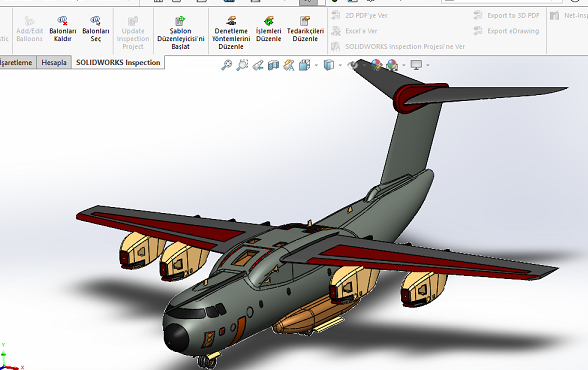The width and height of the screenshot is (588, 370).
Task: Click the aircraft's vertical tail fin
Action: (412, 142)
